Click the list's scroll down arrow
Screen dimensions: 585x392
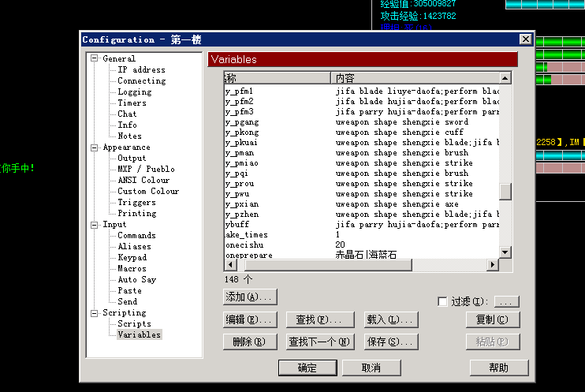tap(505, 252)
